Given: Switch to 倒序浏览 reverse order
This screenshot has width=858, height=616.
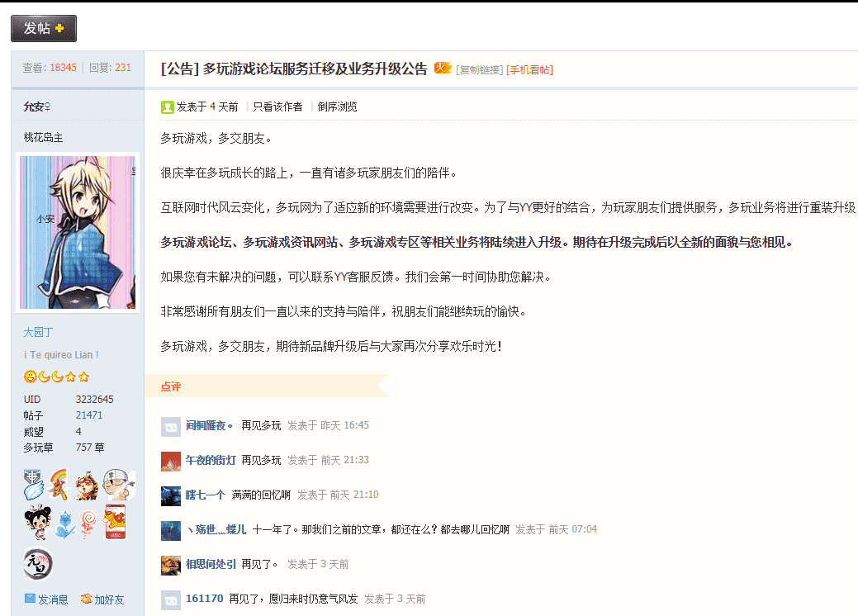Looking at the screenshot, I should point(337,107).
